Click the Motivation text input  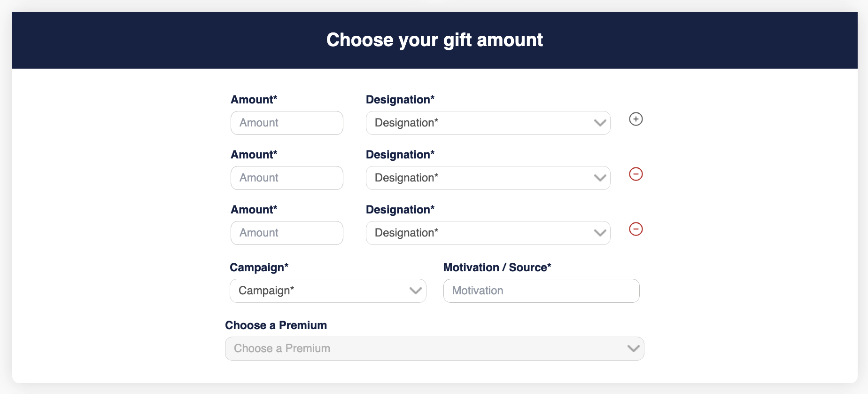coord(541,291)
